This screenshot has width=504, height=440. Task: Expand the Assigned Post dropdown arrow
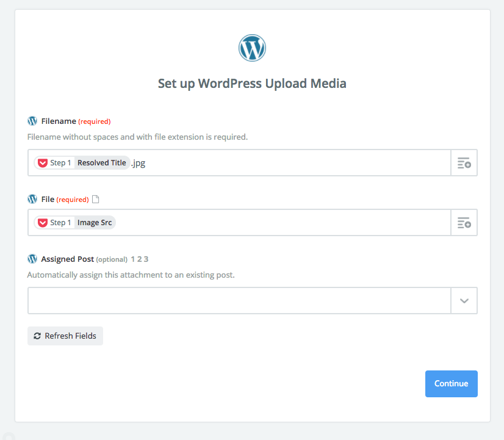(x=464, y=300)
